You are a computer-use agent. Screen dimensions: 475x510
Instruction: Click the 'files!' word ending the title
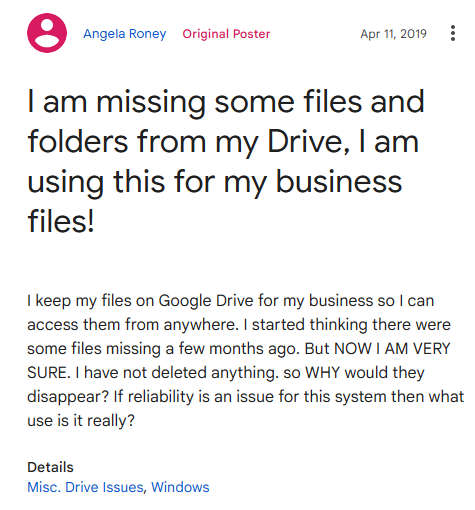pyautogui.click(x=61, y=221)
